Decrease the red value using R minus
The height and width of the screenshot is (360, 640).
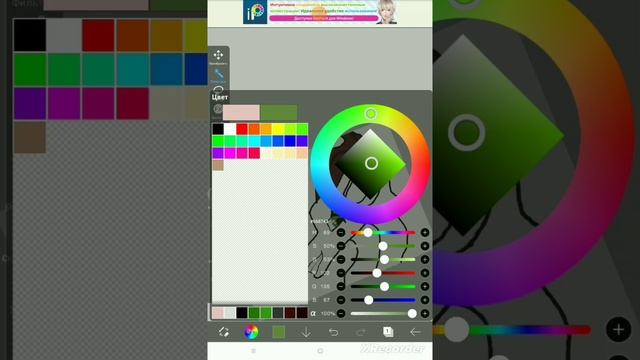tap(341, 273)
